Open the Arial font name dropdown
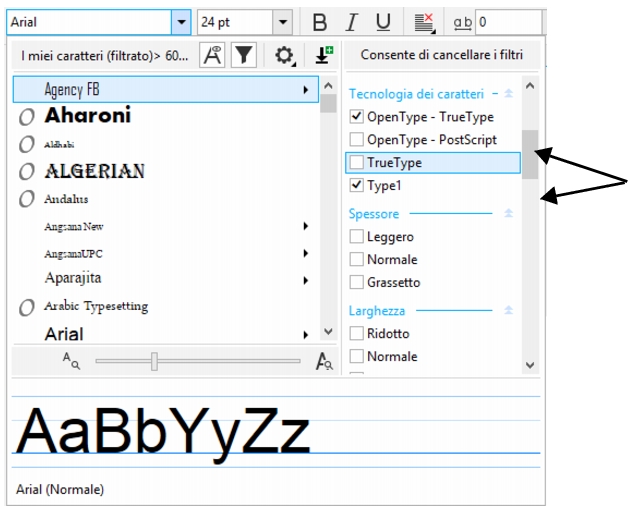This screenshot has height=507, width=630. [181, 22]
